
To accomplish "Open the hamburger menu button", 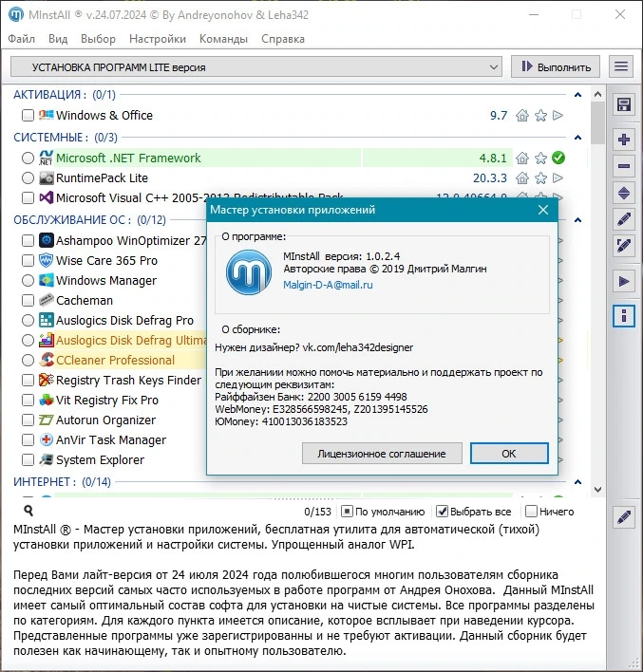I will click(x=621, y=66).
